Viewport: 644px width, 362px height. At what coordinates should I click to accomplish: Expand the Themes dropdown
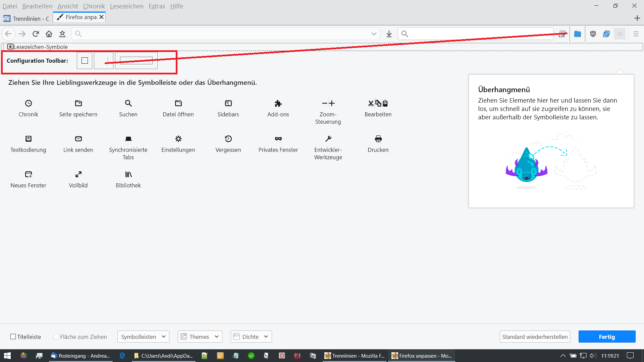200,337
